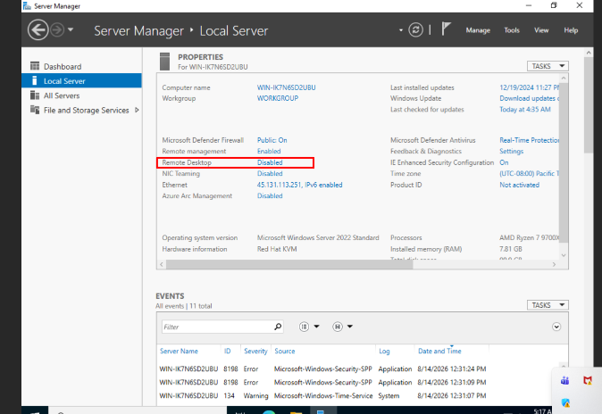Select event row dated 12:31:24 PM
Image resolution: width=602 pixels, height=414 pixels.
point(322,369)
